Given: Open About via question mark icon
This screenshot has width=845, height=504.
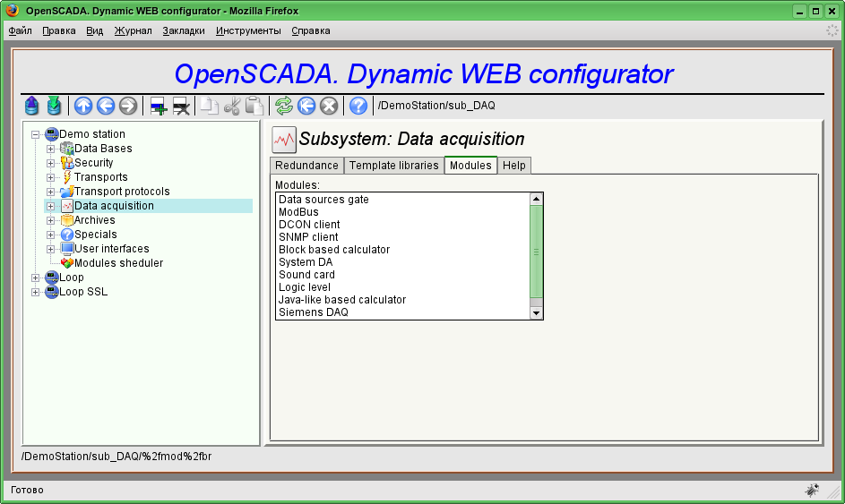Looking at the screenshot, I should pos(358,106).
